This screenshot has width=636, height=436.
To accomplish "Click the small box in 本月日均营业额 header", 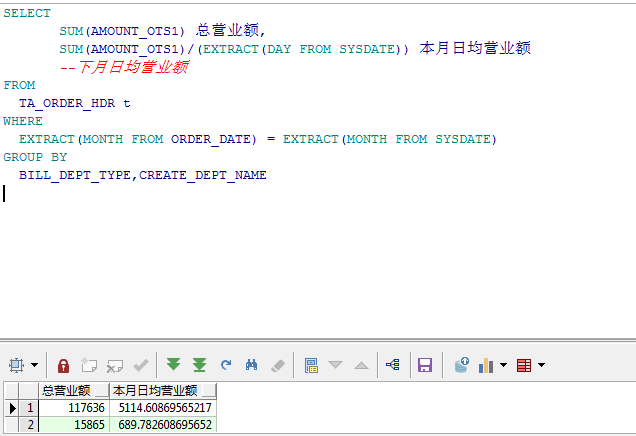I will (209, 391).
